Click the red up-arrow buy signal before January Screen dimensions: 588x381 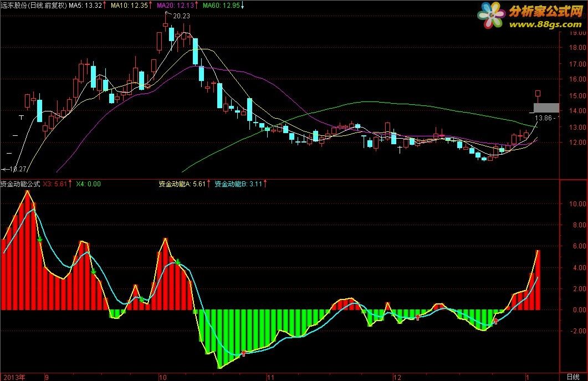click(x=496, y=321)
